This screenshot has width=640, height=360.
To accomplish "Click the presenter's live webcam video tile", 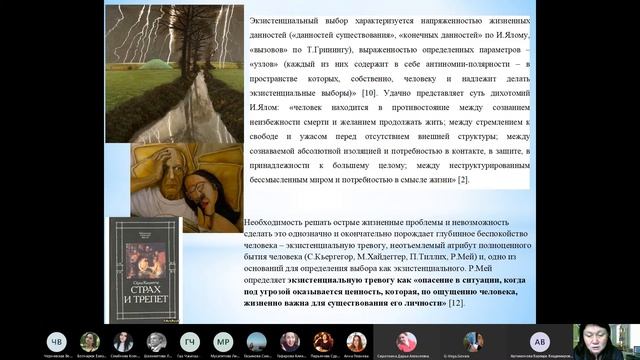I will tap(606, 342).
